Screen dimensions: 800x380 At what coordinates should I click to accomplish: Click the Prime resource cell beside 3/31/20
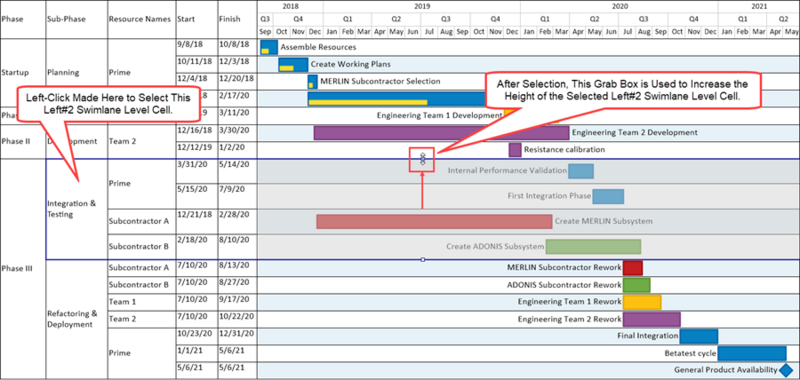coord(141,184)
